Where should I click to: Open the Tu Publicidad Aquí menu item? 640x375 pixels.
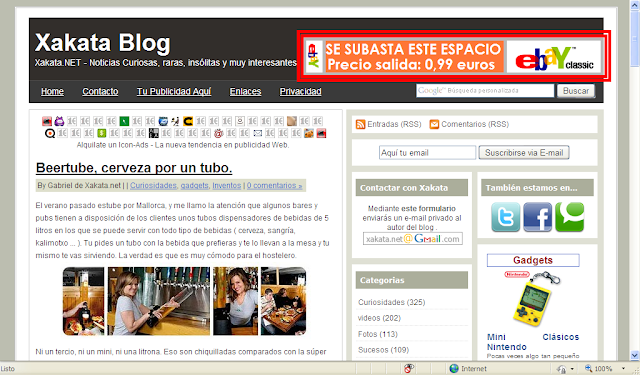coord(174,91)
